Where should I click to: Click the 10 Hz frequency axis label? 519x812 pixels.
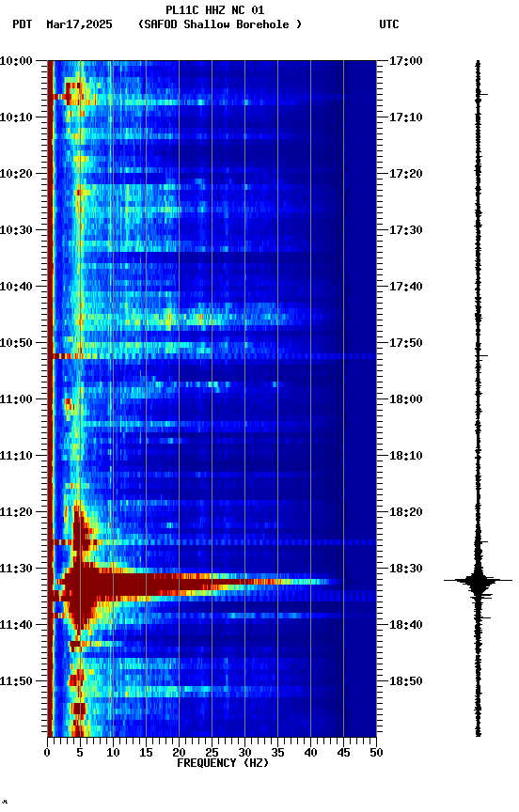point(113,753)
